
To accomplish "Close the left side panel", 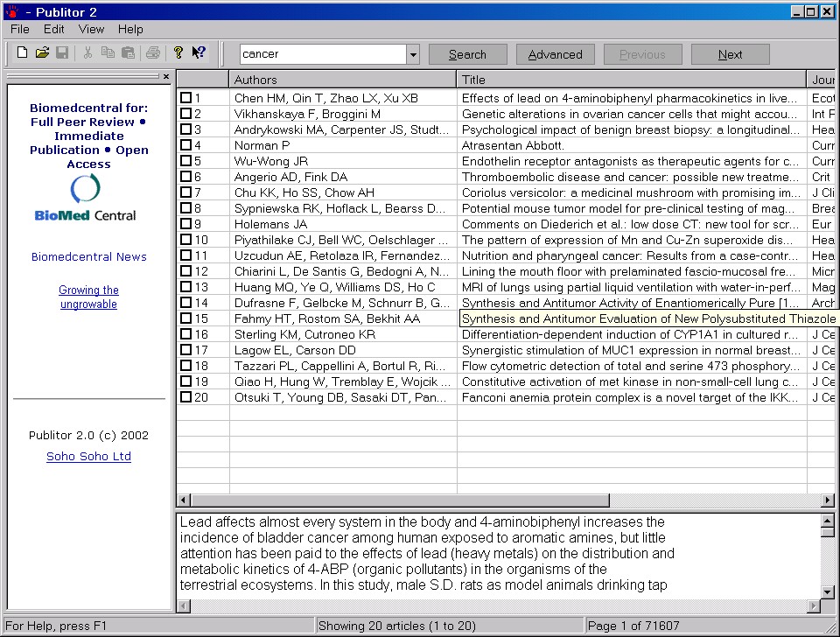I will [x=166, y=77].
